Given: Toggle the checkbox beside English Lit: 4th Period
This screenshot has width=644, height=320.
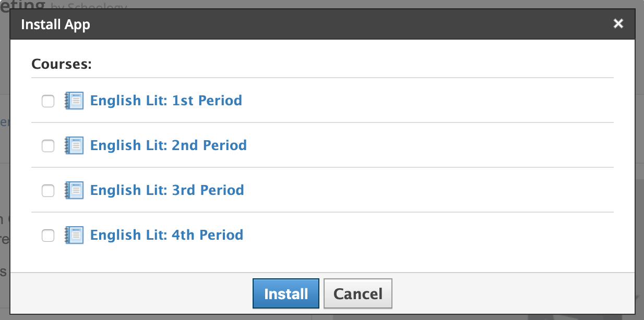Looking at the screenshot, I should tap(47, 236).
